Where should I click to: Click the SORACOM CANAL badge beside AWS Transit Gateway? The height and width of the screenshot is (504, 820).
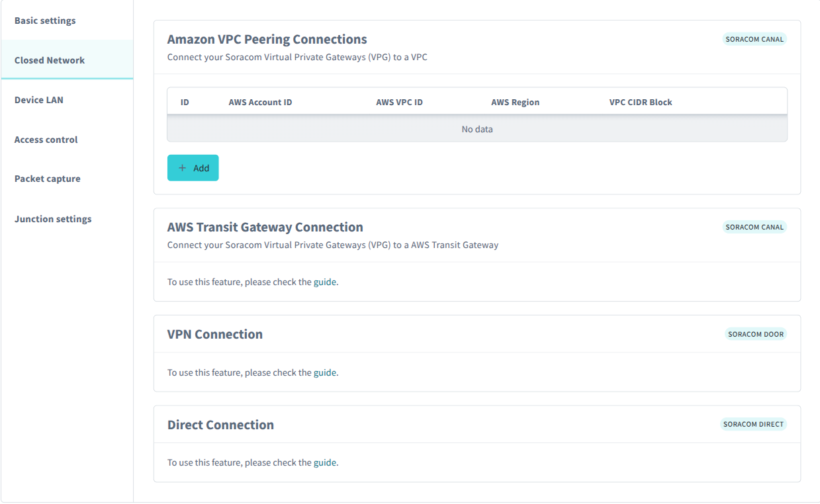754,227
